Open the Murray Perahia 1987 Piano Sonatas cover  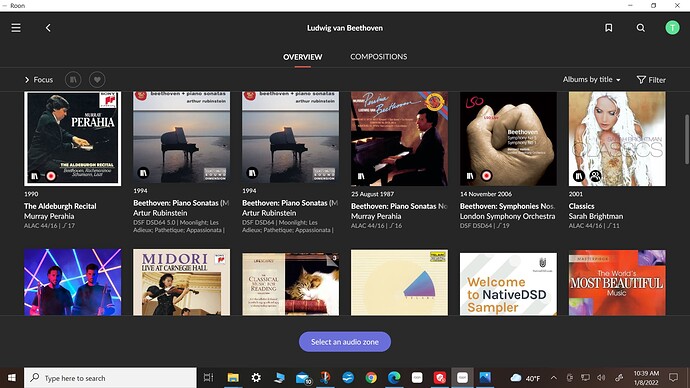tap(399, 139)
